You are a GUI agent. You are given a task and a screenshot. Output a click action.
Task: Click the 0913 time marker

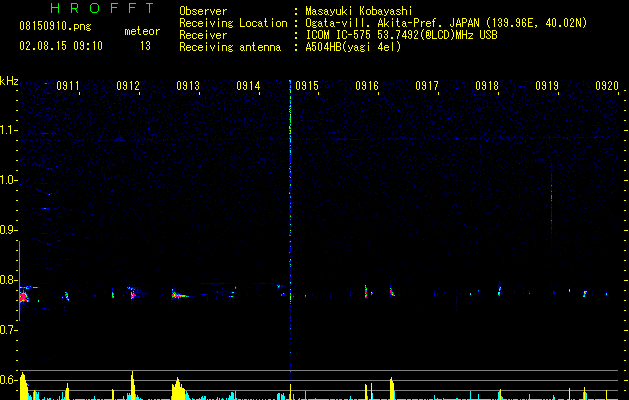(187, 86)
